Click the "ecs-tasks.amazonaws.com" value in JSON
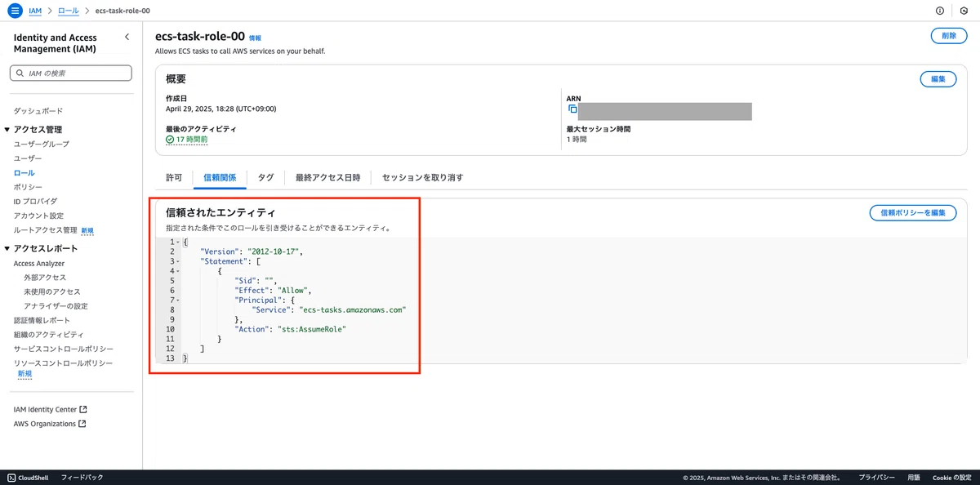Image resolution: width=980 pixels, height=485 pixels. [353, 309]
